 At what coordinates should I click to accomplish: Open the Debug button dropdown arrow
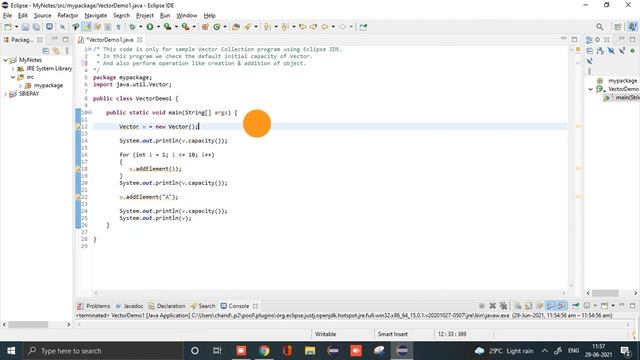140,27
